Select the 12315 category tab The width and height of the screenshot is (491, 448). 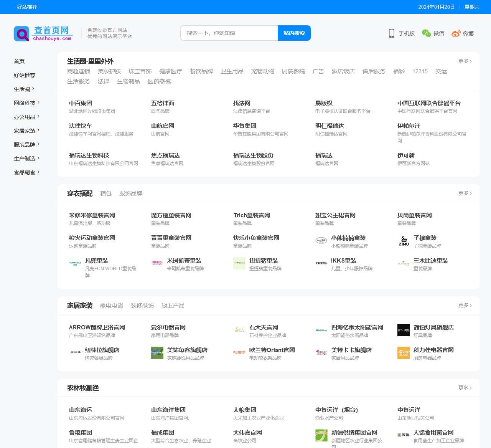[420, 71]
